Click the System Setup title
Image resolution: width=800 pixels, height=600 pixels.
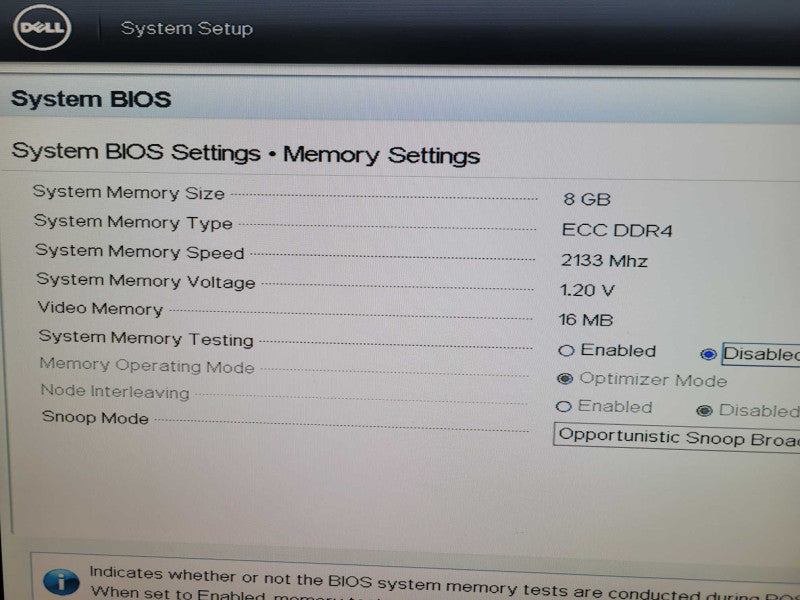click(x=187, y=28)
